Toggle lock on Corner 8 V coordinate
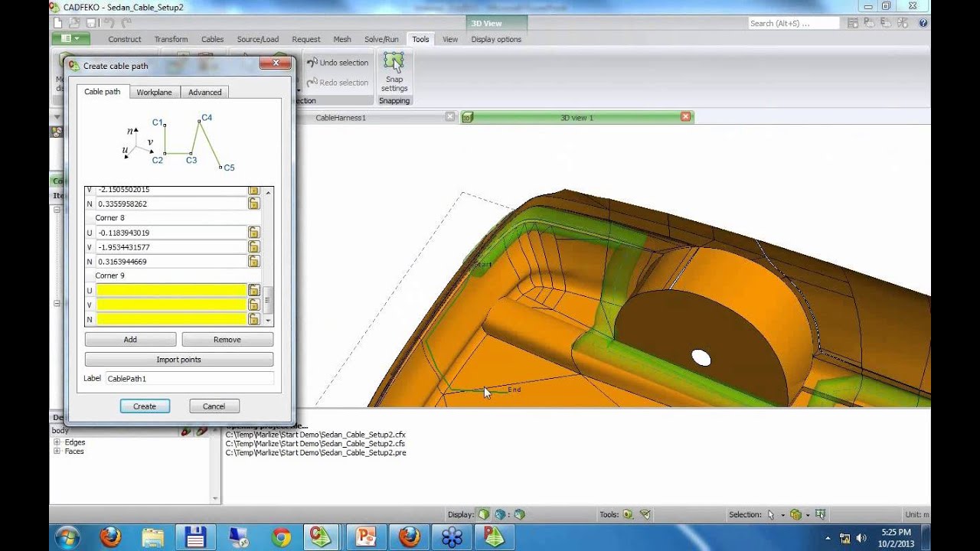This screenshot has height=551, width=980. (x=253, y=247)
